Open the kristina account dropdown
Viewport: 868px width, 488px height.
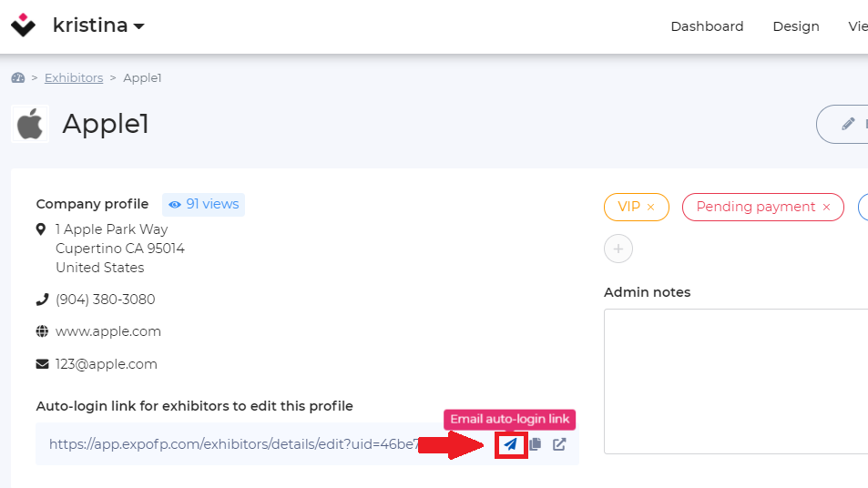pyautogui.click(x=98, y=25)
